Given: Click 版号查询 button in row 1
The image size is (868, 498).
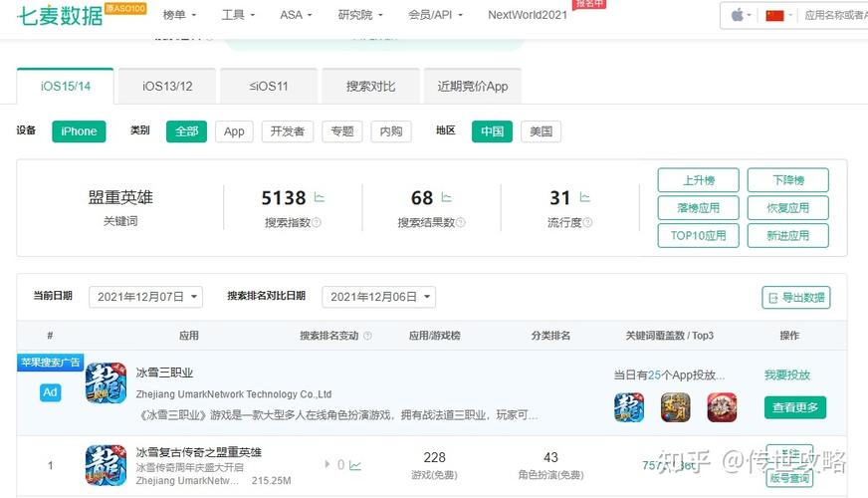Looking at the screenshot, I should pos(789,477).
